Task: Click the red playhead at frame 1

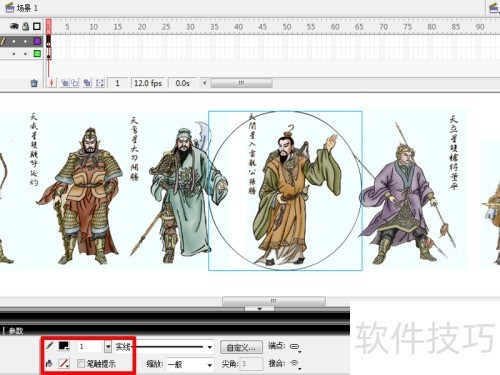Action: coord(49,26)
